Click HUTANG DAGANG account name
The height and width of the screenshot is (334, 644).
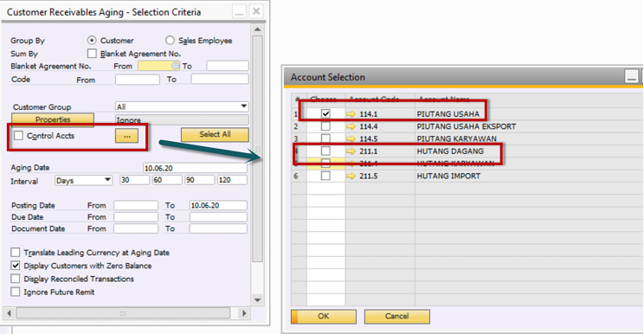450,151
